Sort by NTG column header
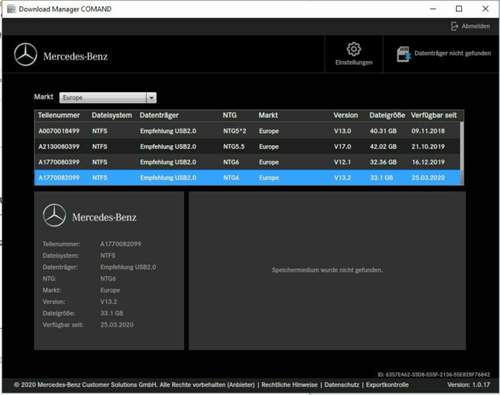500x395 pixels. click(230, 115)
